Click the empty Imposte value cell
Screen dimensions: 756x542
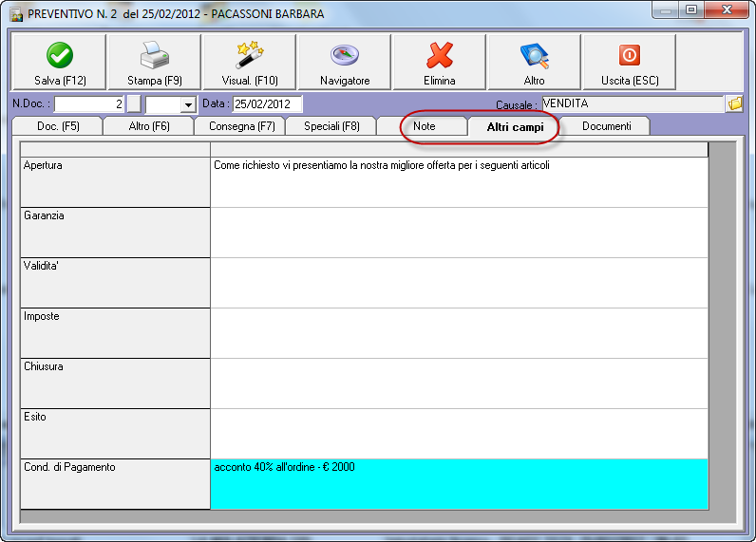pos(460,333)
